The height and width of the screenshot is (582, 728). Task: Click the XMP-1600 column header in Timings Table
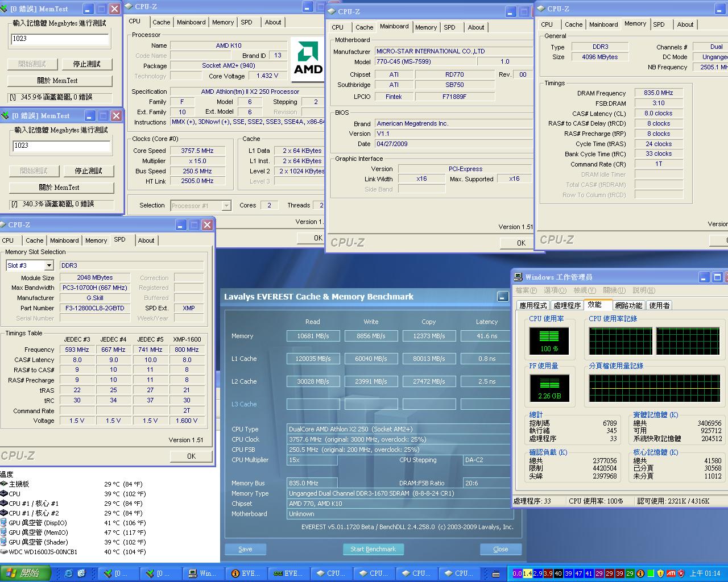(187, 339)
